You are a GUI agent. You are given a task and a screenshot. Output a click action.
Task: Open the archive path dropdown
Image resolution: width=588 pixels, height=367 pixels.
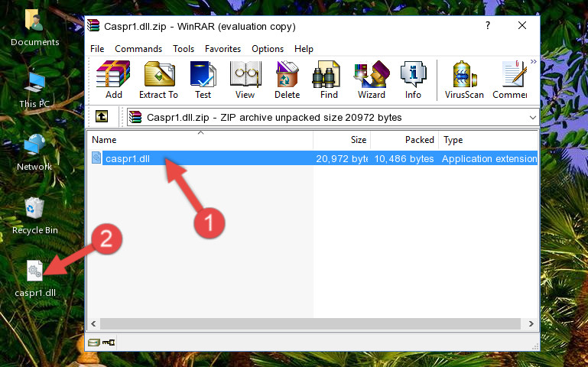[x=532, y=118]
